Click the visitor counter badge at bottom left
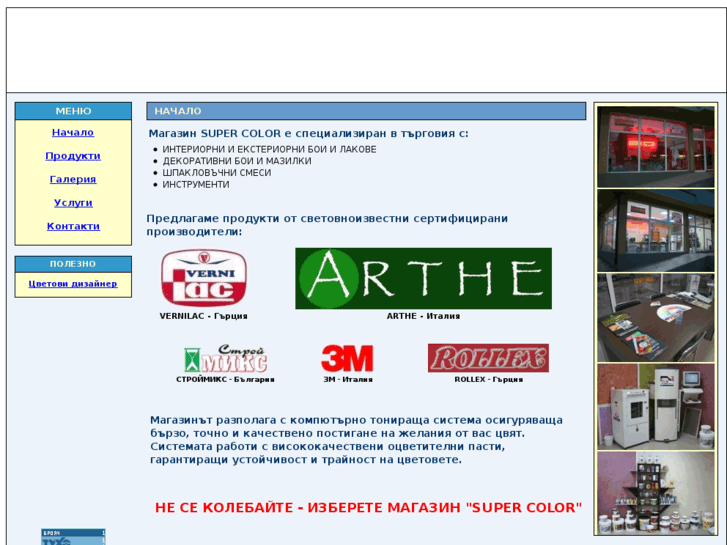 (x=73, y=537)
